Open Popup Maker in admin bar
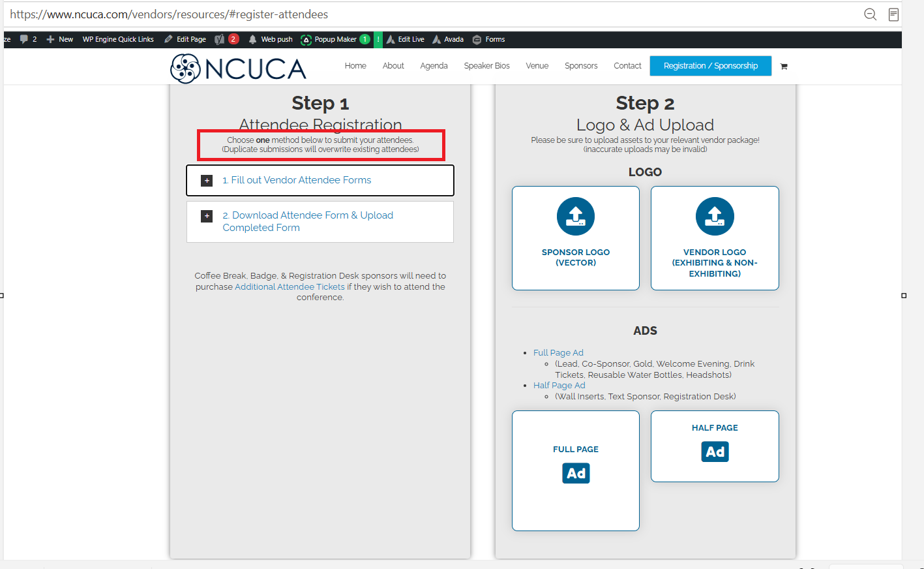This screenshot has width=924, height=569. pyautogui.click(x=335, y=39)
